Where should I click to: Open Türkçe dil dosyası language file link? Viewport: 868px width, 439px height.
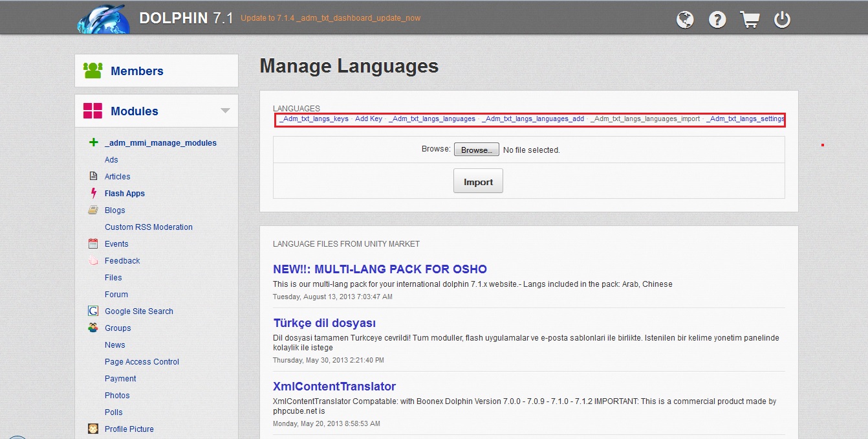(x=324, y=323)
